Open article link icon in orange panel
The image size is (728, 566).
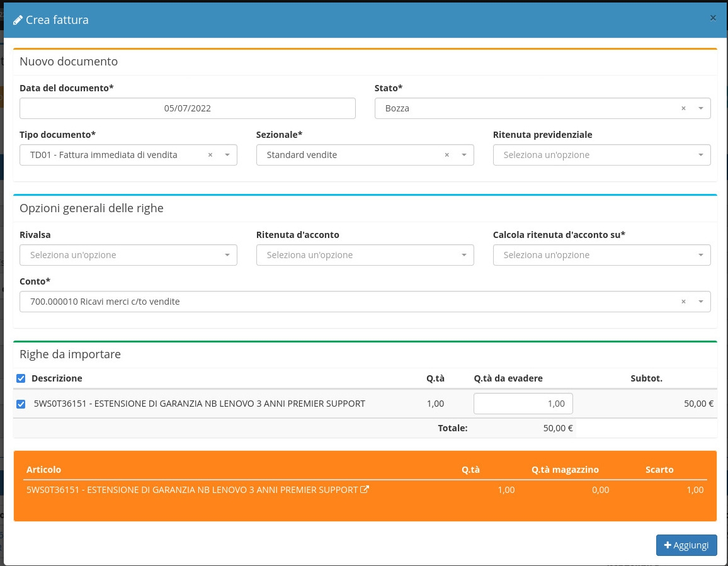tap(364, 489)
